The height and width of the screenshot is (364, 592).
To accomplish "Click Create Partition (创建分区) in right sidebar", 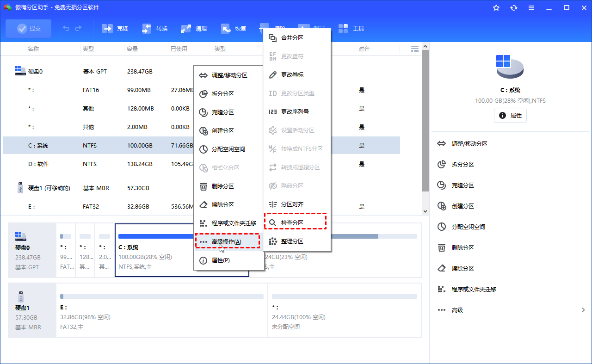I will coord(462,206).
